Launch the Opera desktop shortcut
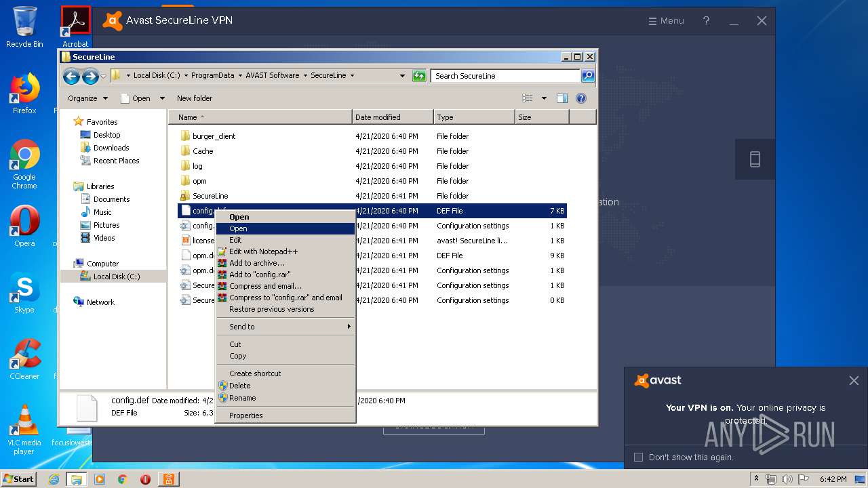Viewport: 868px width, 488px height. point(24,226)
